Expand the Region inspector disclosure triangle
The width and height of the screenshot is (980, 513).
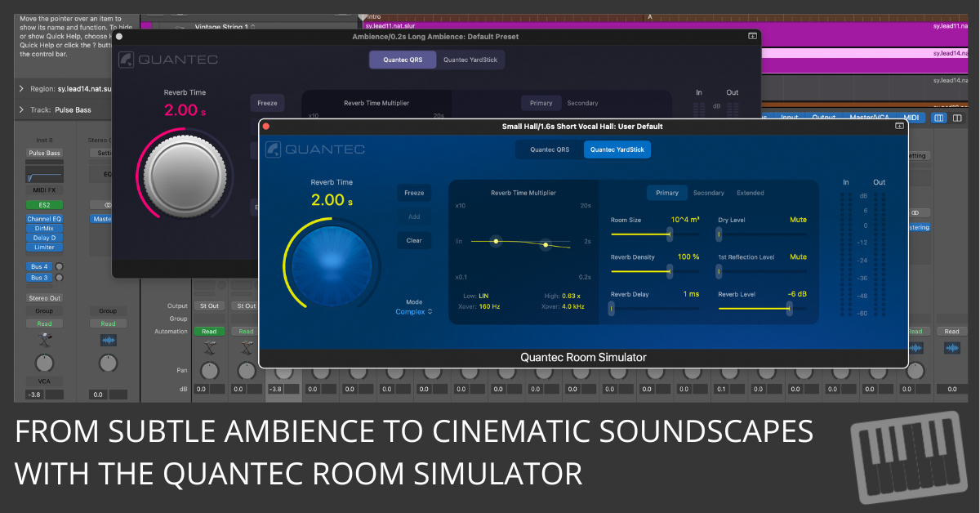pos(20,88)
